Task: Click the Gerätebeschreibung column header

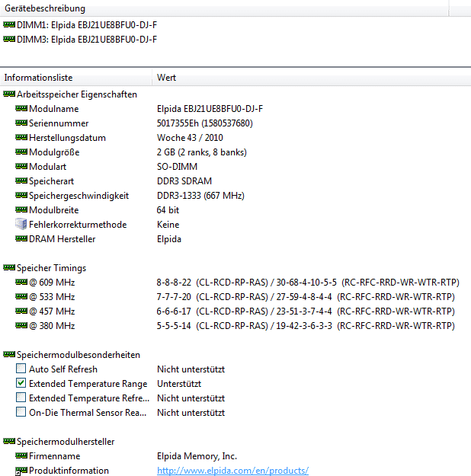Action: (x=224, y=8)
